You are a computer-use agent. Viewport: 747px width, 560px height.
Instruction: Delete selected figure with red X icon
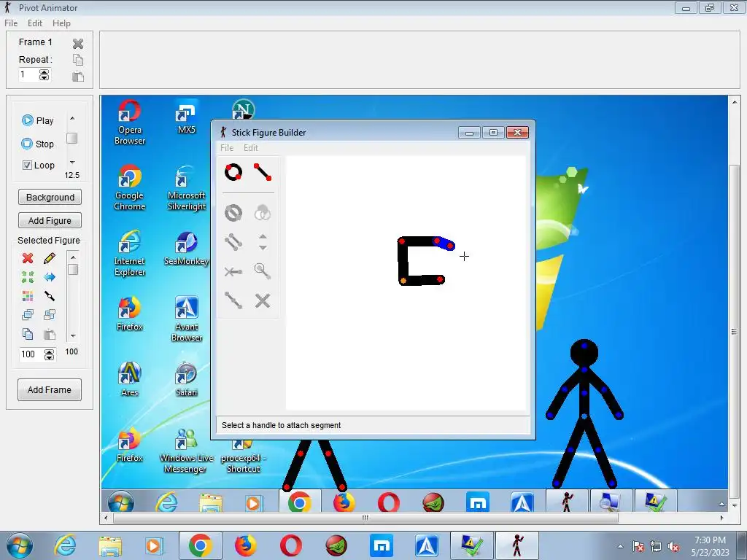pyautogui.click(x=28, y=258)
